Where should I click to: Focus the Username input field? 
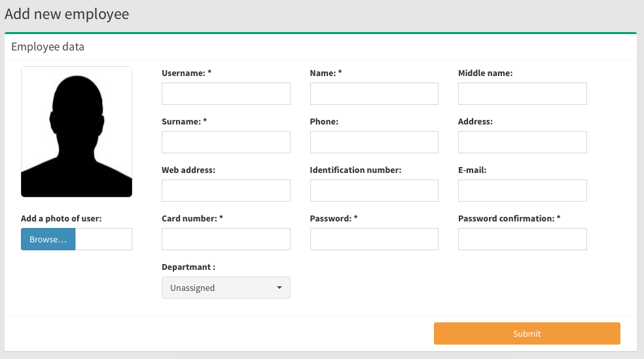click(226, 94)
